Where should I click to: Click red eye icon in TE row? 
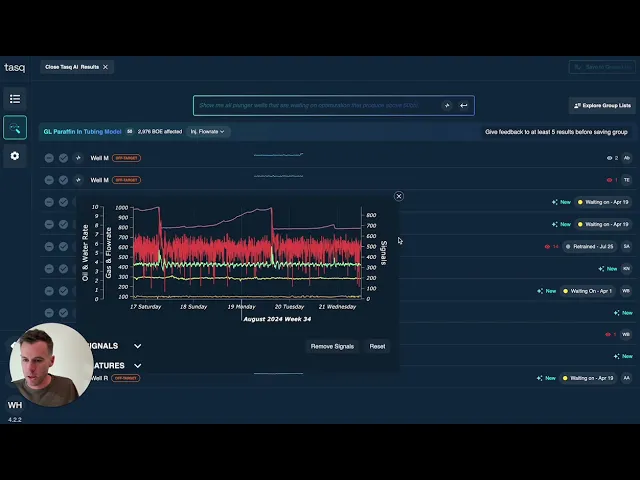coord(609,180)
